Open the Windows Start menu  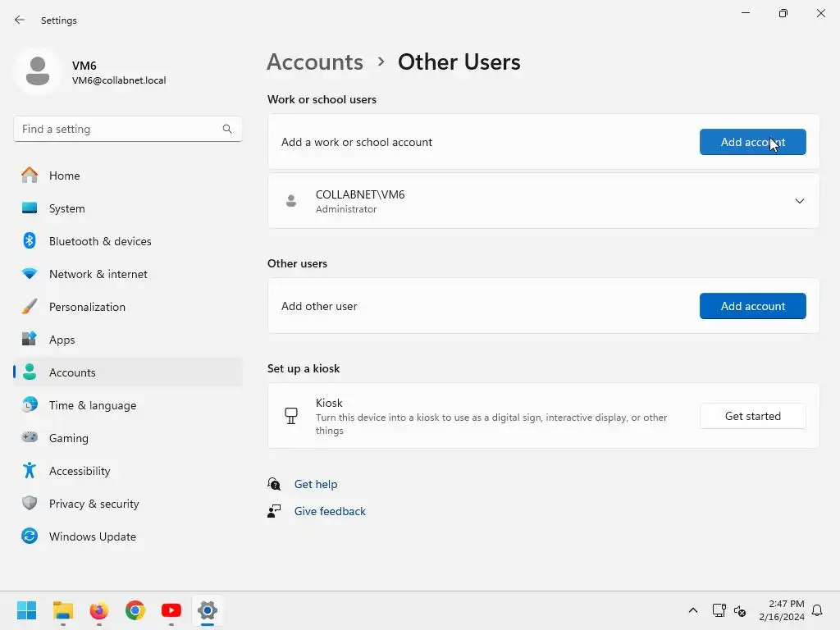pyautogui.click(x=27, y=610)
